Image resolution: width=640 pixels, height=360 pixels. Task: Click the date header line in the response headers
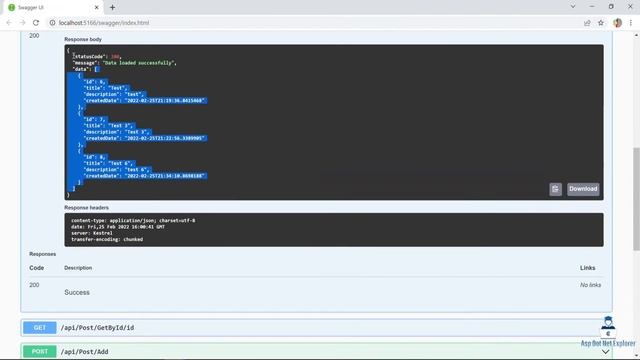pos(118,227)
